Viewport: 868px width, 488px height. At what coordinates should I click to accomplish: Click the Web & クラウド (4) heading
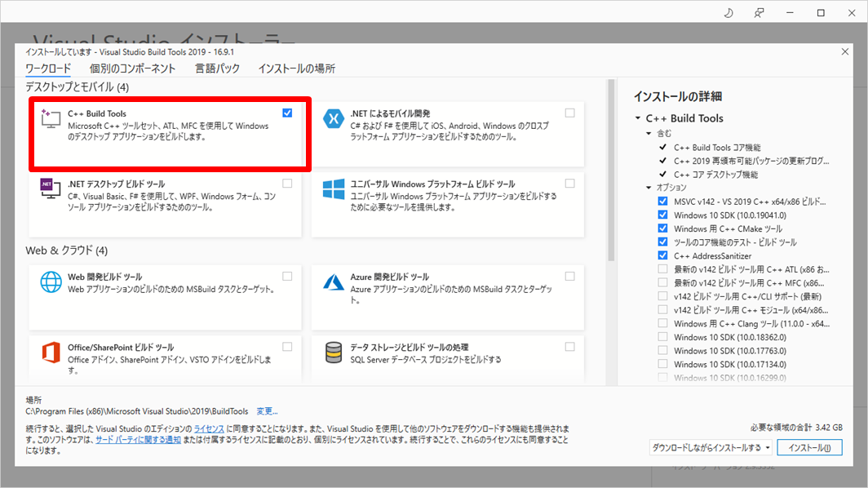coord(66,251)
